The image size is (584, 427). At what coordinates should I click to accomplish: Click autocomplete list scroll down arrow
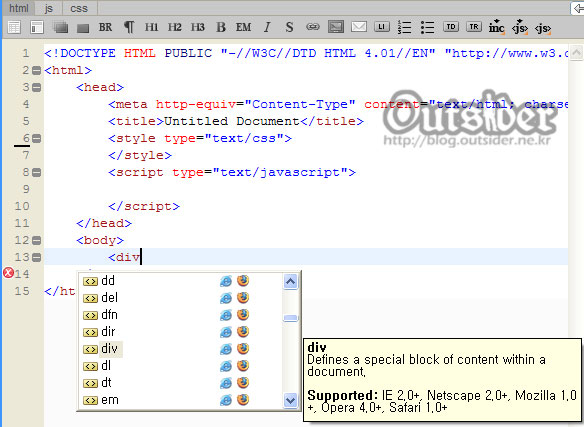(x=291, y=400)
